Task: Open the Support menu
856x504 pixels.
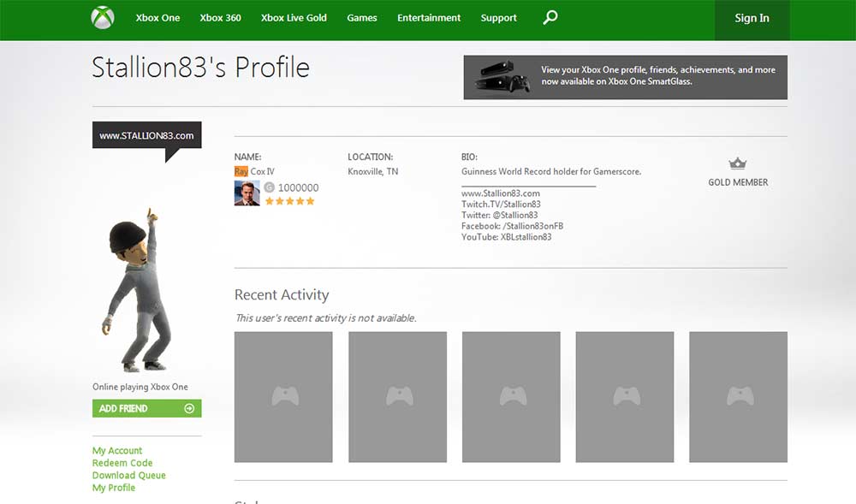Action: 498,17
